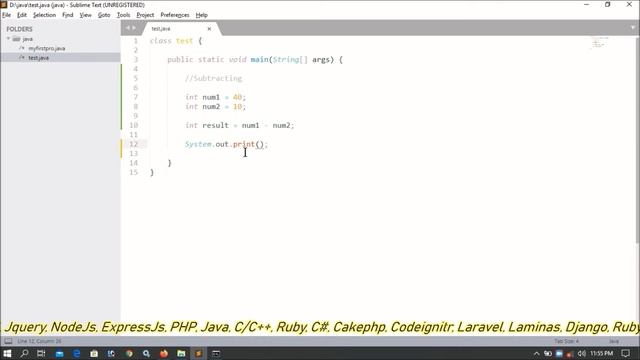Switch to Sublime Text taskbar icon

click(x=198, y=353)
